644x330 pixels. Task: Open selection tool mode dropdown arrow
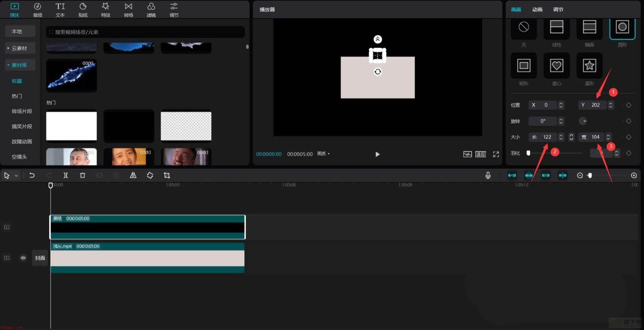tap(17, 176)
